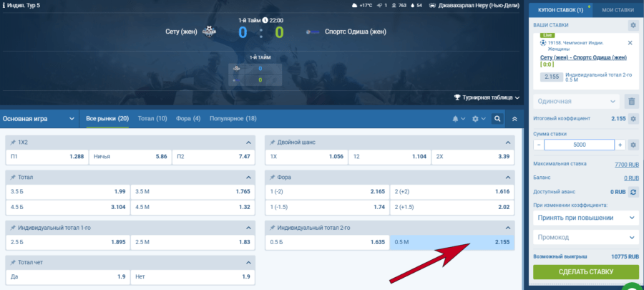Select Тотал чет Нет at 1.9
Viewport: 644px width, 290px height.
click(x=192, y=277)
